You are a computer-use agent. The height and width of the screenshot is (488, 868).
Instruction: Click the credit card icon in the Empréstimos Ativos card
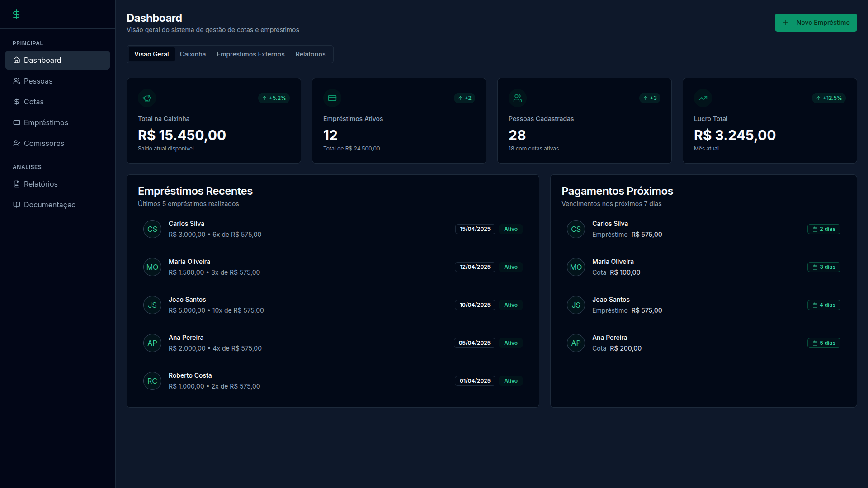332,98
